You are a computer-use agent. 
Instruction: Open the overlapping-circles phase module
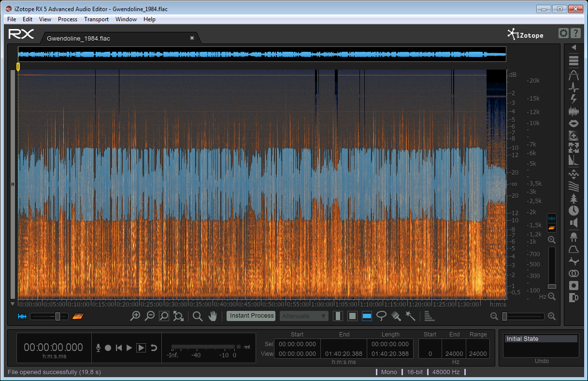pos(574,273)
